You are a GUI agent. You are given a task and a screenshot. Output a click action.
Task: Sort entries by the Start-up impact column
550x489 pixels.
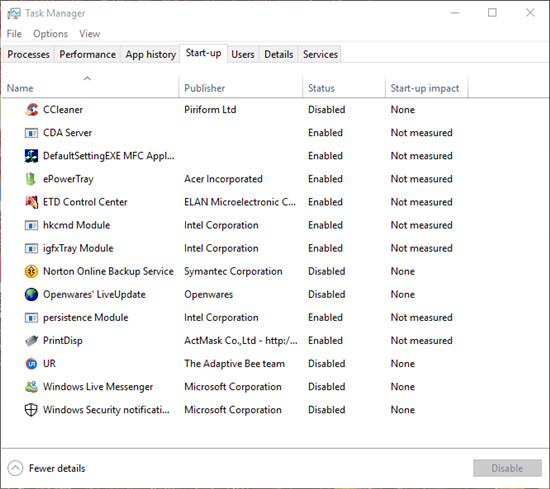[x=425, y=88]
